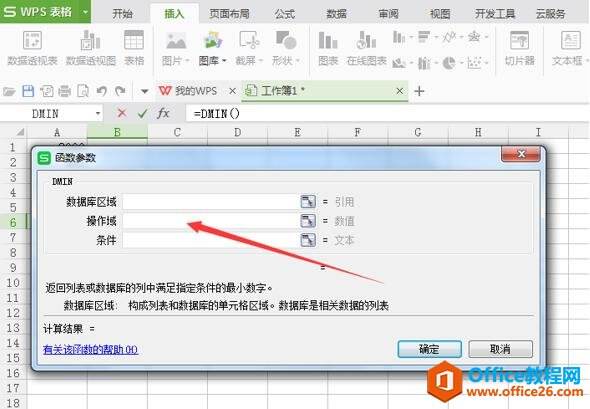590x409 pixels.
Task: Save the workbook with the floppy icon
Action: [x=28, y=91]
